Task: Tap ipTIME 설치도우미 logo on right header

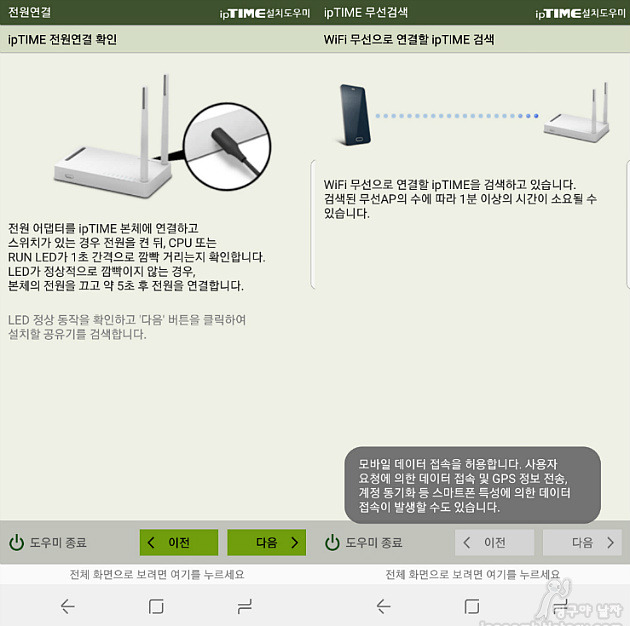Action: coord(580,13)
